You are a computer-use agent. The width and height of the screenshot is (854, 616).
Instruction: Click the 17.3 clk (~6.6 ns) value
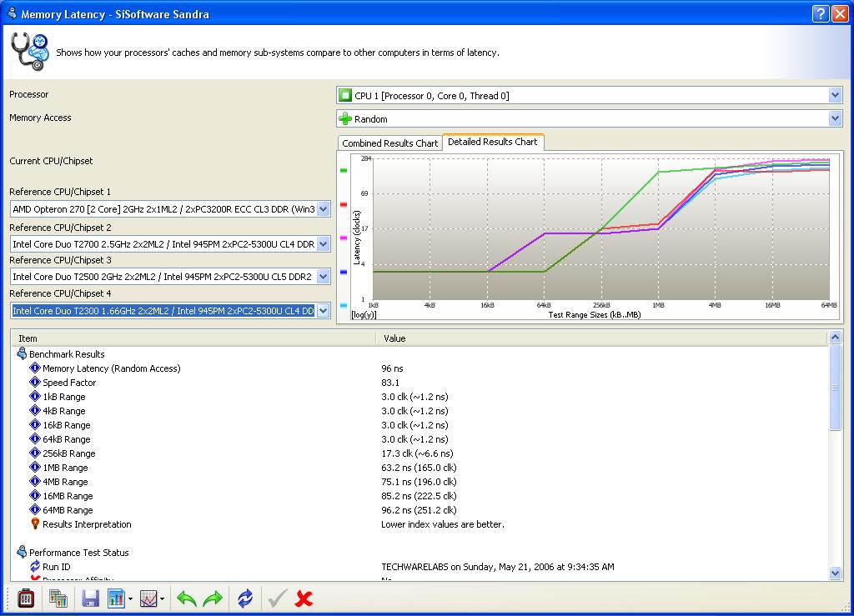coord(417,453)
